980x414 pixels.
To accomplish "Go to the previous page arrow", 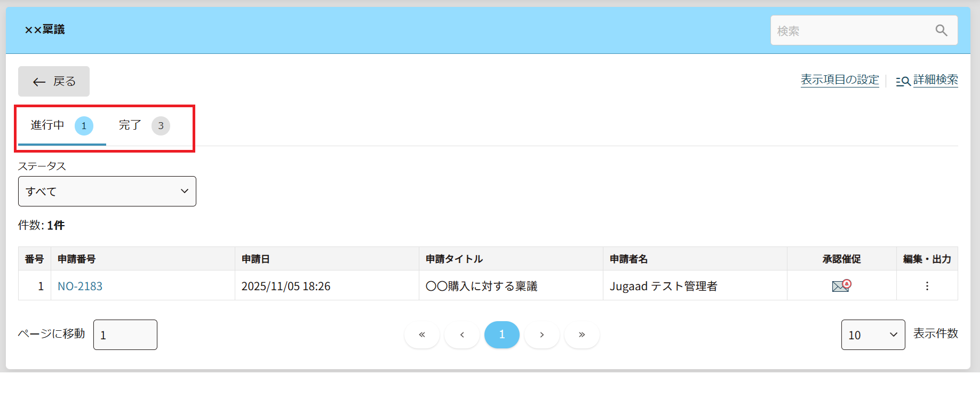I will click(462, 335).
